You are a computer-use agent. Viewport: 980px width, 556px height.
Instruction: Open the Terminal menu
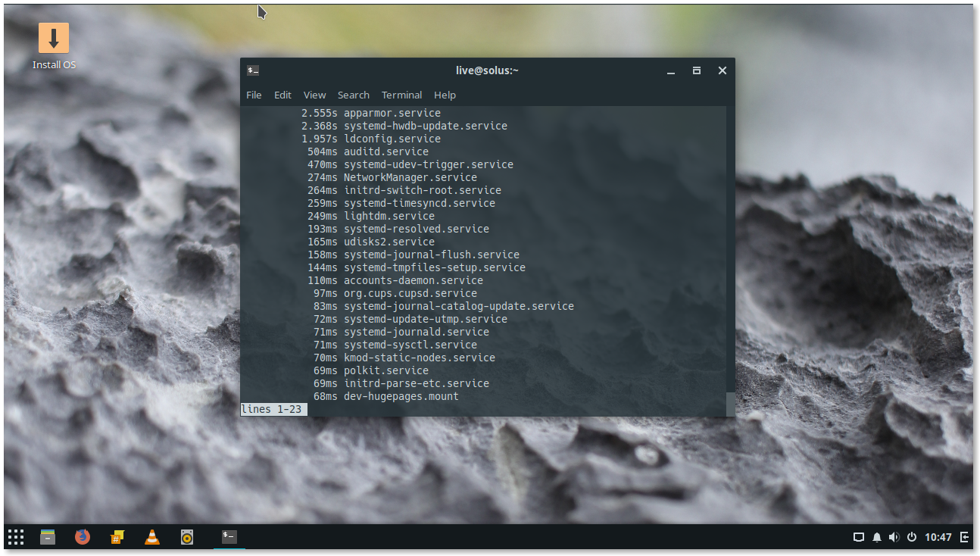(x=401, y=95)
